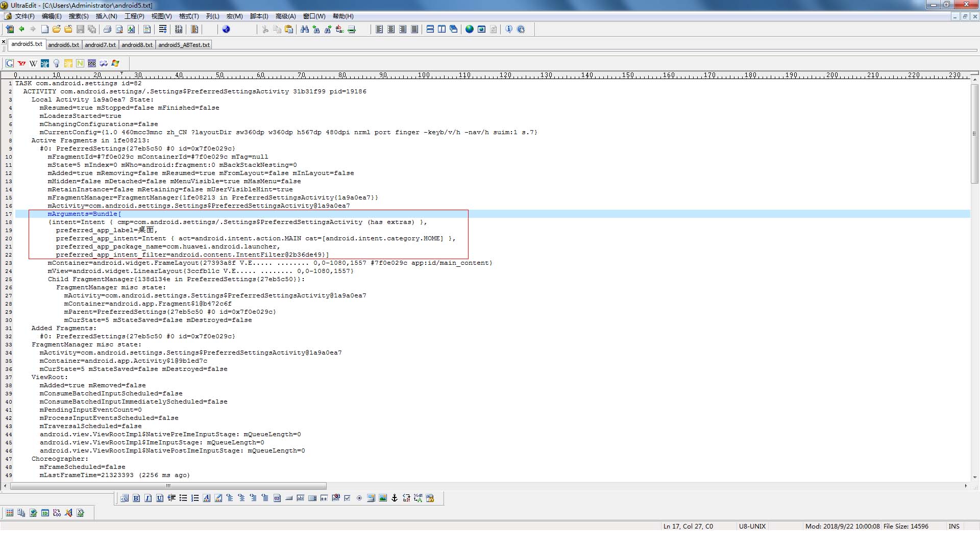The height and width of the screenshot is (551, 980).
Task: Click the php search icon
Action: 92,63
